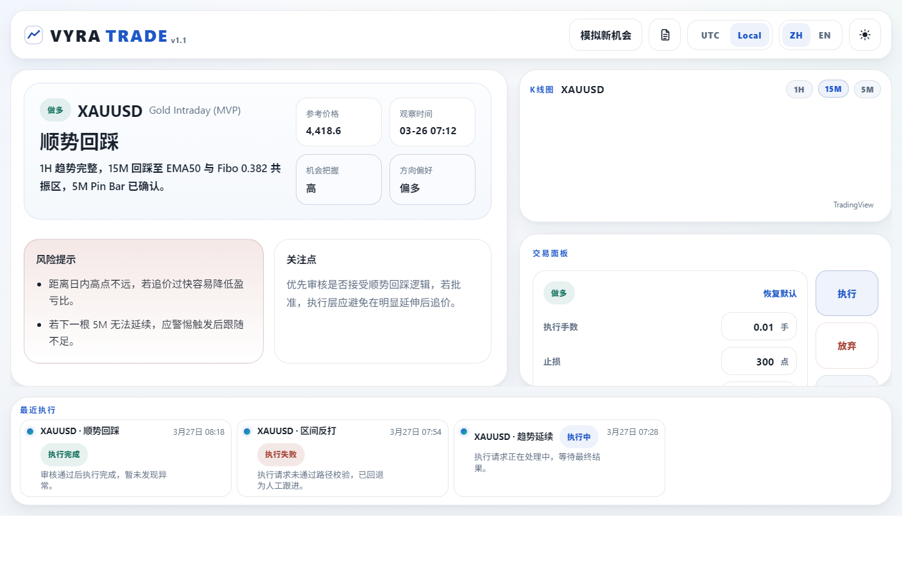The height and width of the screenshot is (578, 924).
Task: Click the 恢复默认 link in the trading panel
Action: click(x=780, y=293)
